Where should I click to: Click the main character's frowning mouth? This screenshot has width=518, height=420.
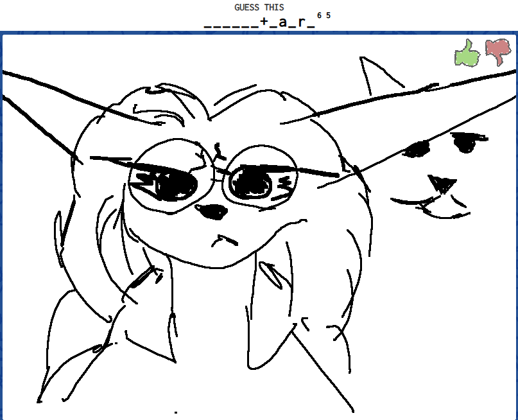point(220,240)
